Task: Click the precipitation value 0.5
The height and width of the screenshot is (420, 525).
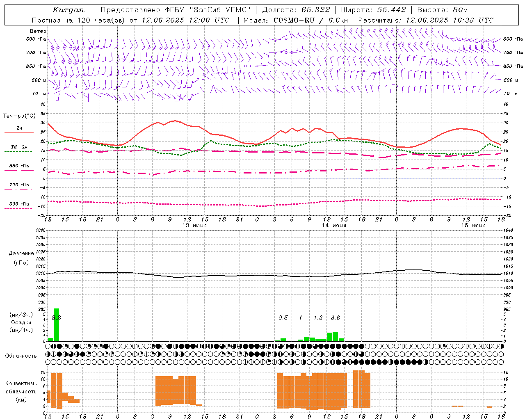Action: pyautogui.click(x=283, y=317)
